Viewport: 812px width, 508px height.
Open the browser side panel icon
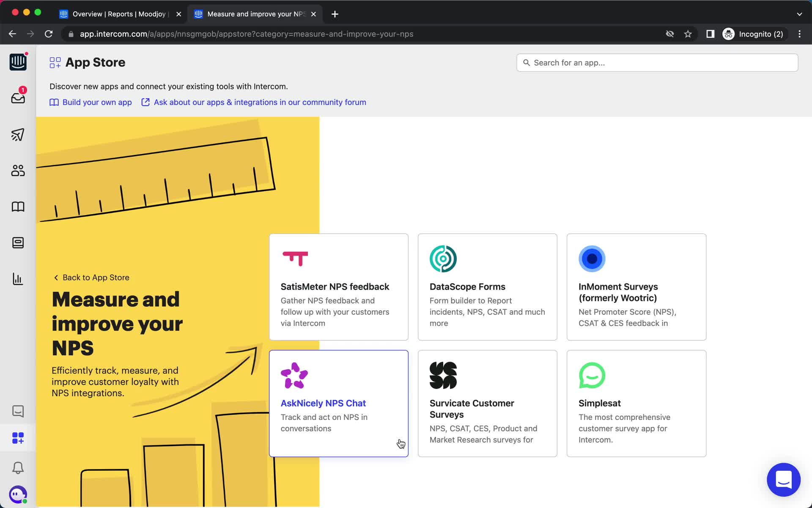click(710, 34)
